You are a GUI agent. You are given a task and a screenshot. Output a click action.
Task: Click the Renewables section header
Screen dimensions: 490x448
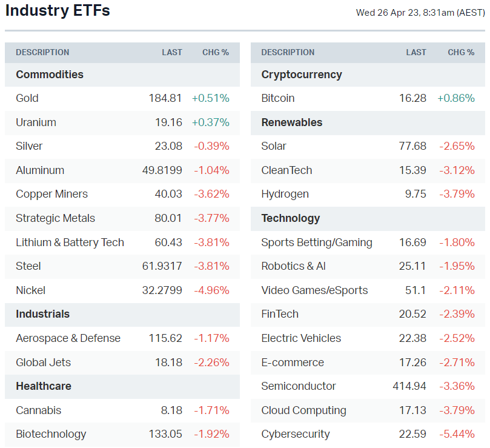[x=291, y=122]
